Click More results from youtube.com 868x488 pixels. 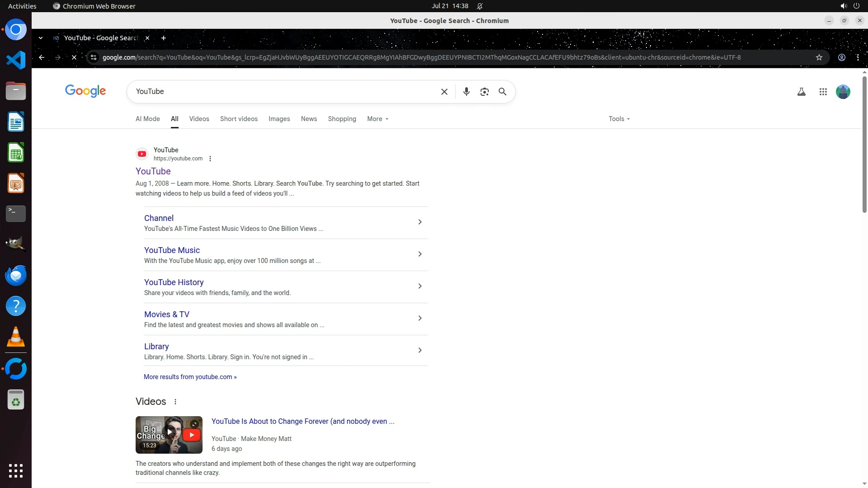point(190,377)
